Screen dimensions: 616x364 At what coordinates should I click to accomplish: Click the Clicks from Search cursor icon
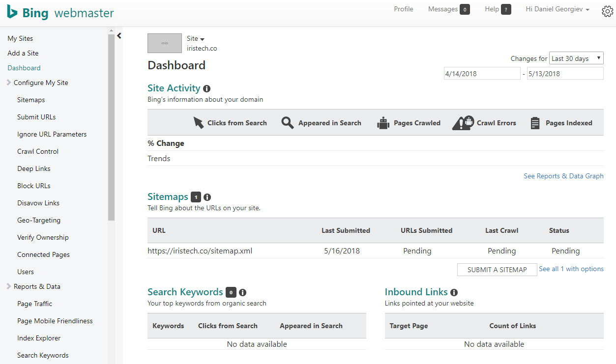[198, 123]
